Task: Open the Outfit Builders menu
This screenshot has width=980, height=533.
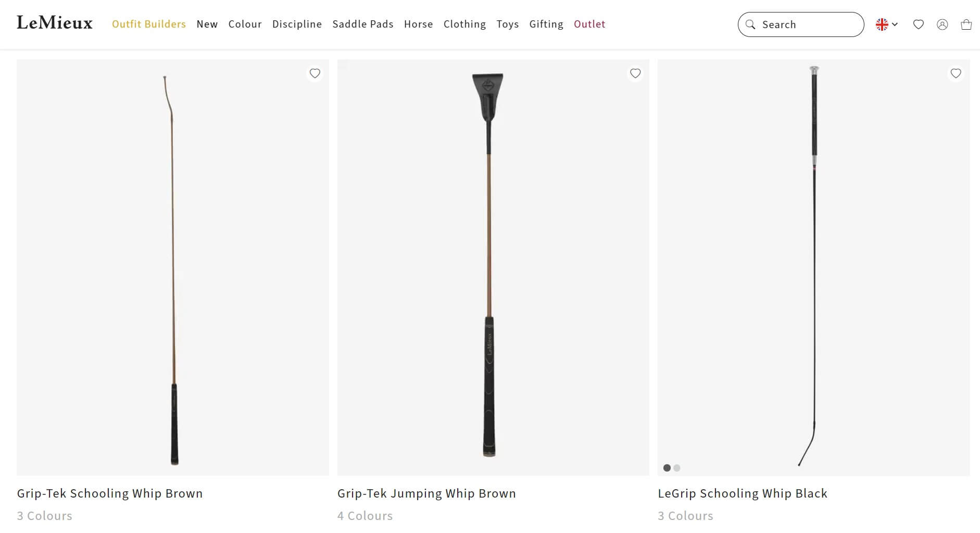Action: coord(149,24)
